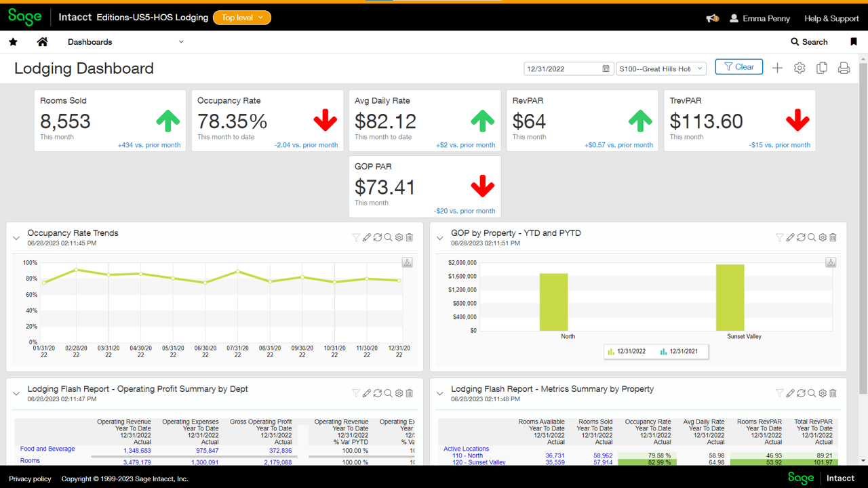Toggle 12/31/2022 legend series
The image size is (868, 488).
[627, 351]
